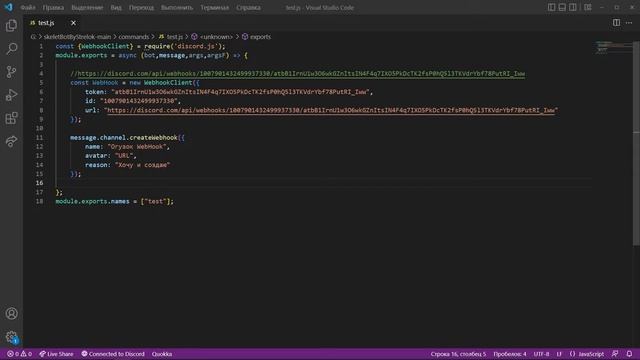This screenshot has width=640, height=360.
Task: Click require('discord.js') on line 1
Action: [x=182, y=47]
